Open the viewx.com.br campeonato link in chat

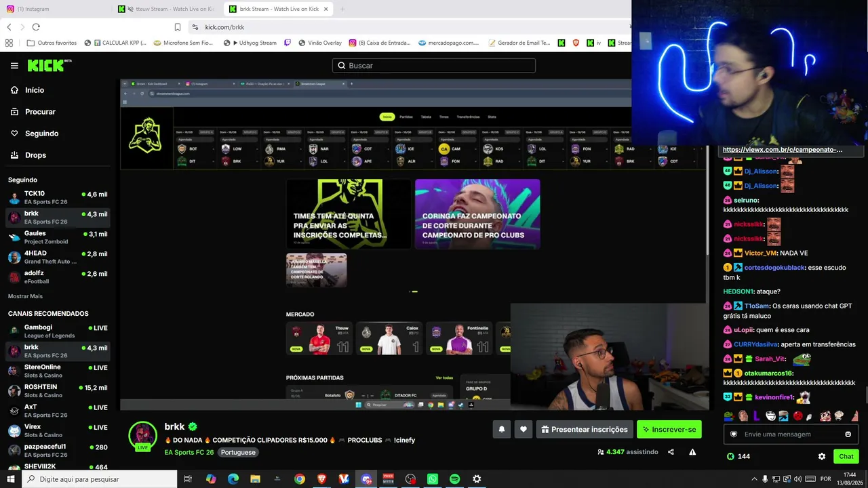click(783, 150)
